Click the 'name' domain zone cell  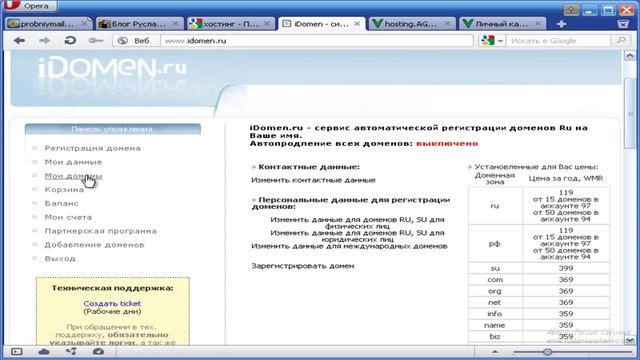(495, 325)
